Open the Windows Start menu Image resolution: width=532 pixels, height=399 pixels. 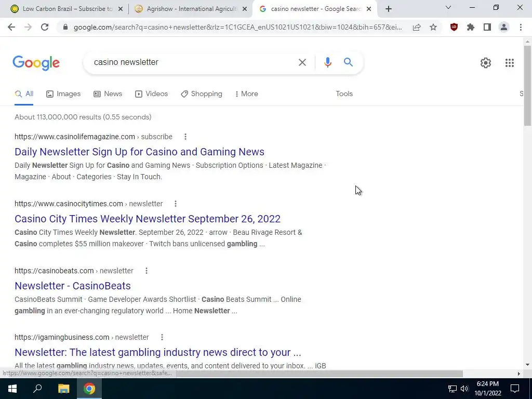pyautogui.click(x=12, y=389)
